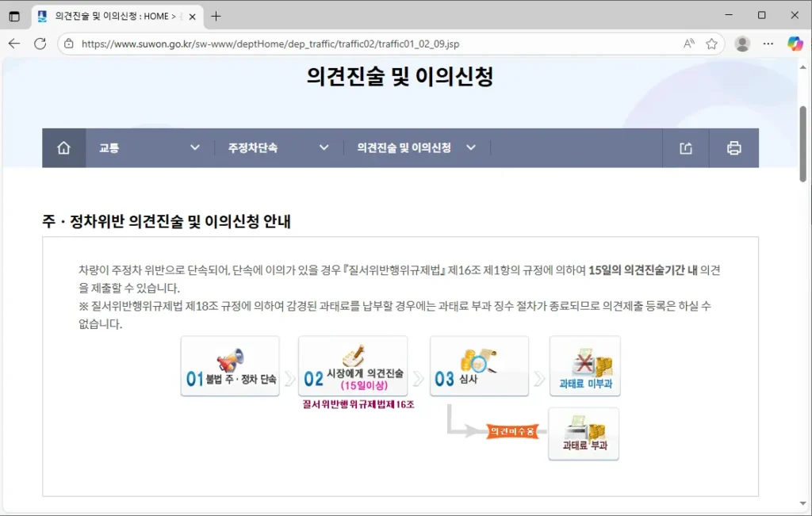Add this page to favorites with the star
Screen dimensions: 812x516
(x=711, y=44)
